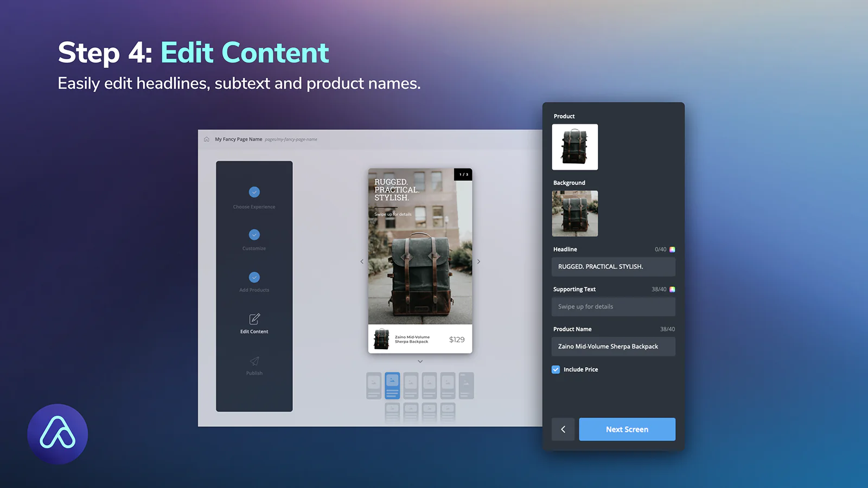Screen dimensions: 868x488
Task: Change the Background image thumbnail
Action: tap(575, 214)
